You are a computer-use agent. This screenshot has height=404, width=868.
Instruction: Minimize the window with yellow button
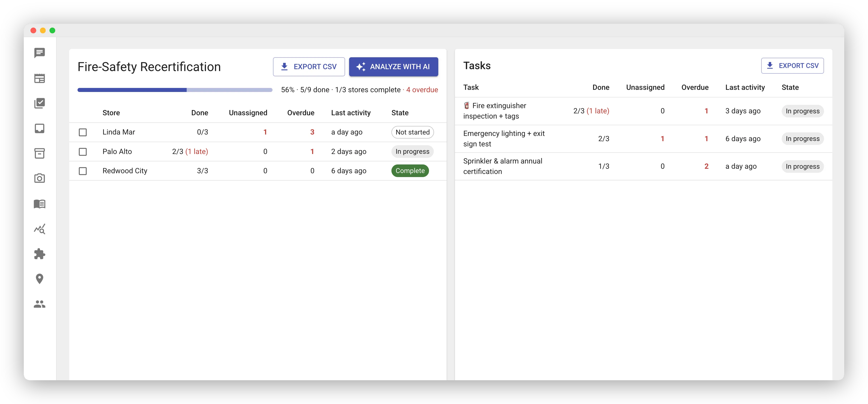tap(43, 31)
